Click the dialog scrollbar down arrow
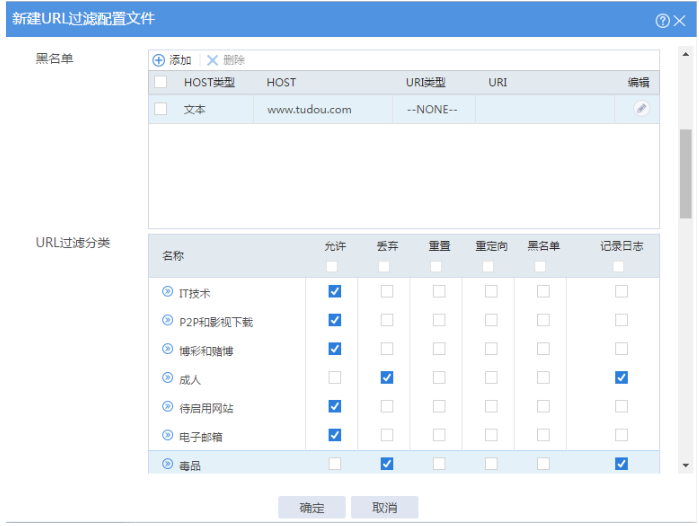The height and width of the screenshot is (526, 699). click(686, 465)
